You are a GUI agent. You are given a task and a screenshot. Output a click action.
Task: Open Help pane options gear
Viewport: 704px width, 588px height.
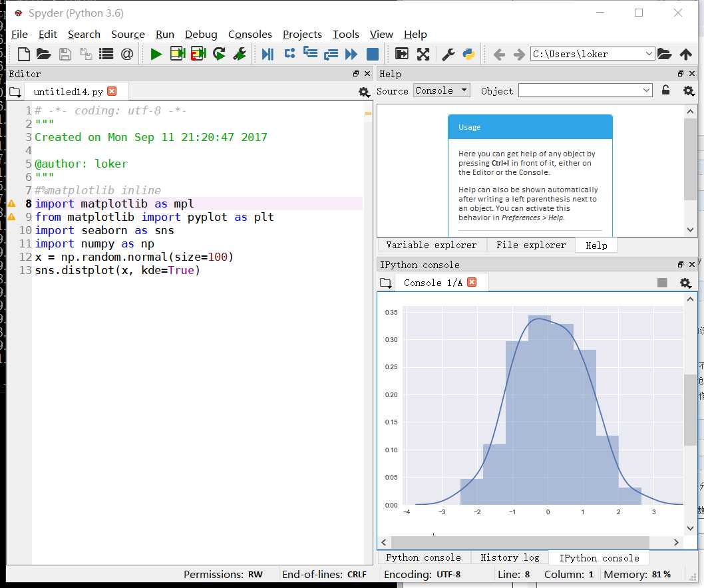pyautogui.click(x=689, y=91)
